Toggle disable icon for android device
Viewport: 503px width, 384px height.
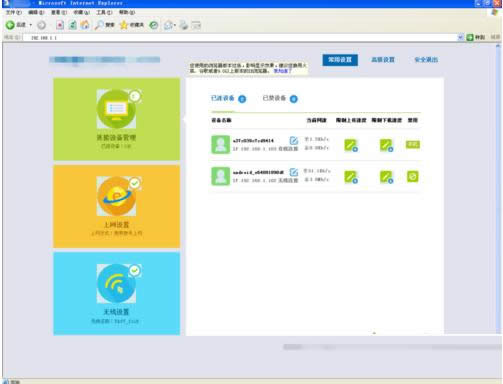(413, 177)
